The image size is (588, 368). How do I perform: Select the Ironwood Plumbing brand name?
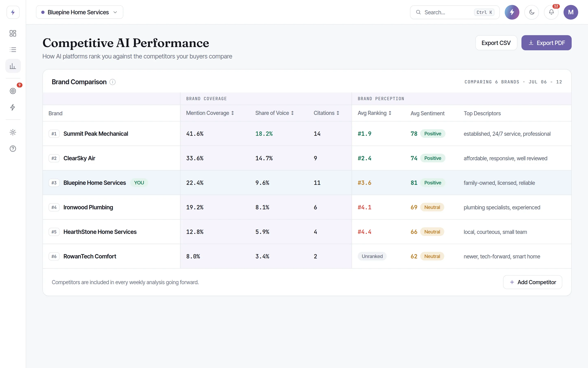tap(88, 207)
